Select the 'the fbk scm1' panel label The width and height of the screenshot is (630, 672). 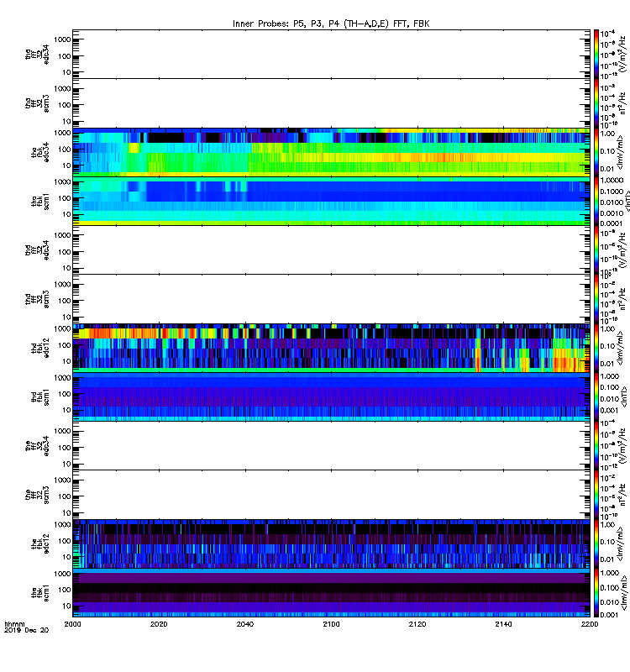pyautogui.click(x=40, y=593)
